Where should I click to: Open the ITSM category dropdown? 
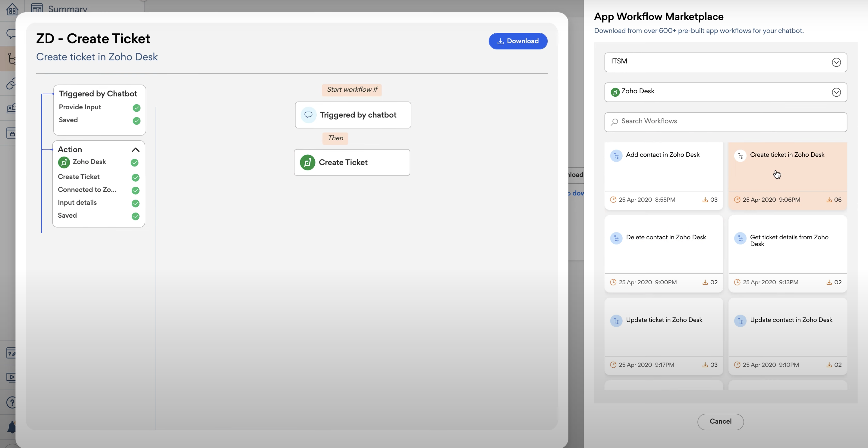coord(725,62)
